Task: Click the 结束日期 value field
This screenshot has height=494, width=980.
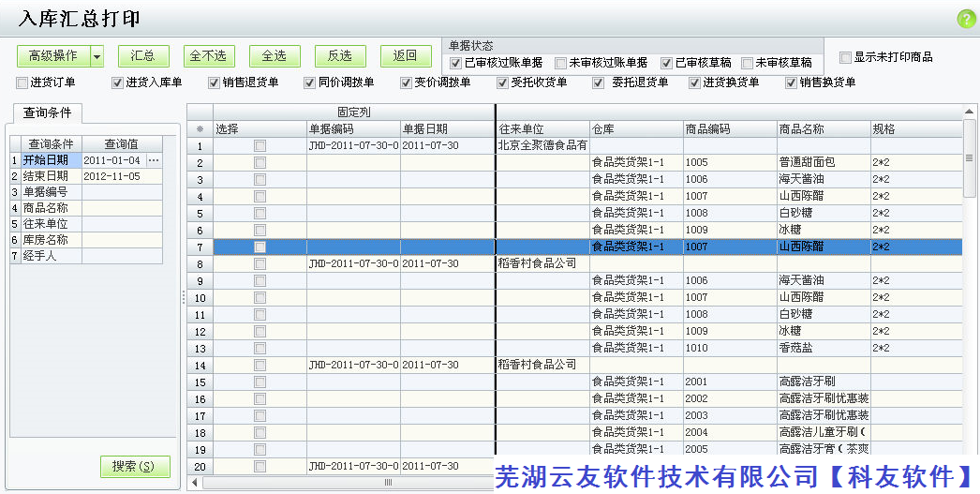Action: (x=121, y=176)
